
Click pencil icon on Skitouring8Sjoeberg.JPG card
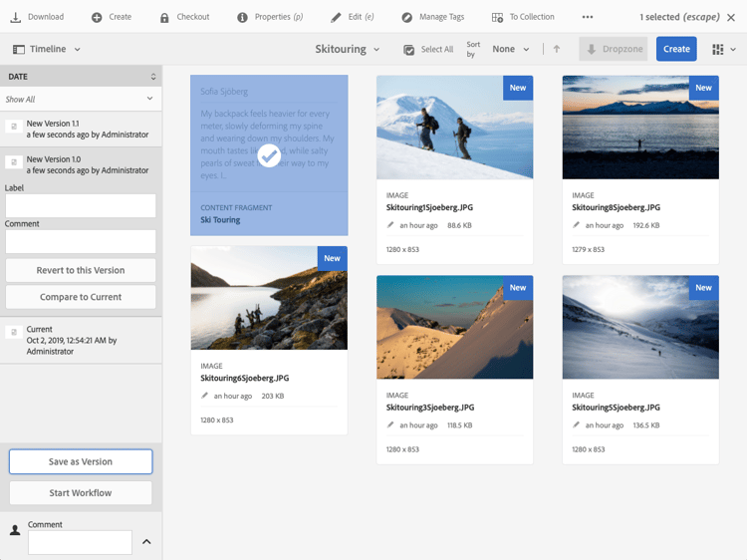(577, 225)
